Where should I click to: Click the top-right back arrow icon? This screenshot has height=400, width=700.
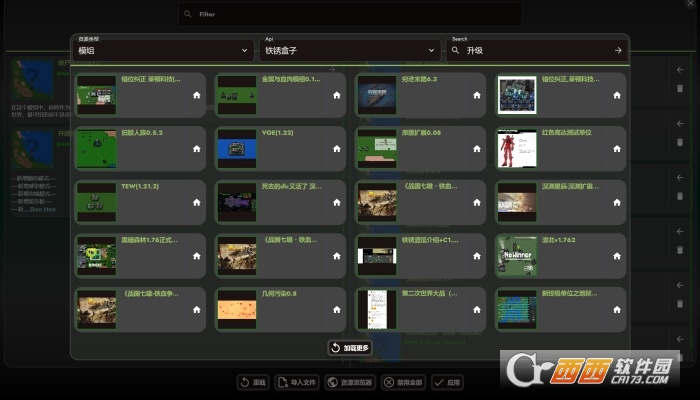(680, 70)
